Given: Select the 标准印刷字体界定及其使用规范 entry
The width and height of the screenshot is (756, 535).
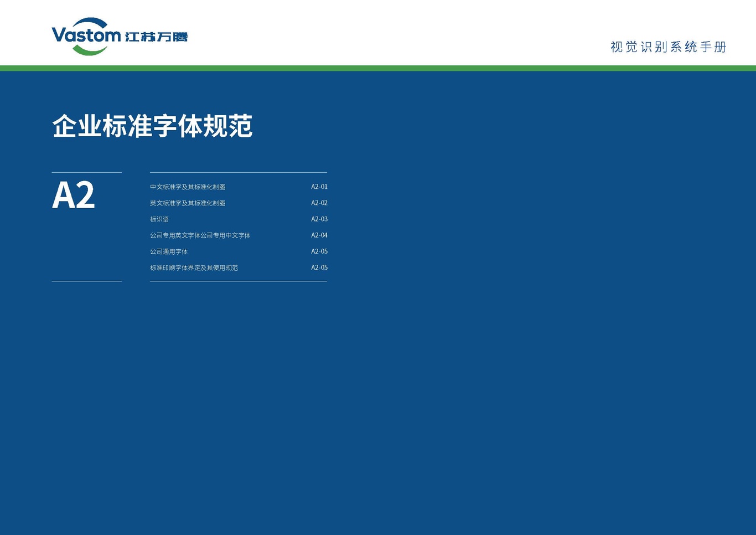Looking at the screenshot, I should tap(194, 267).
